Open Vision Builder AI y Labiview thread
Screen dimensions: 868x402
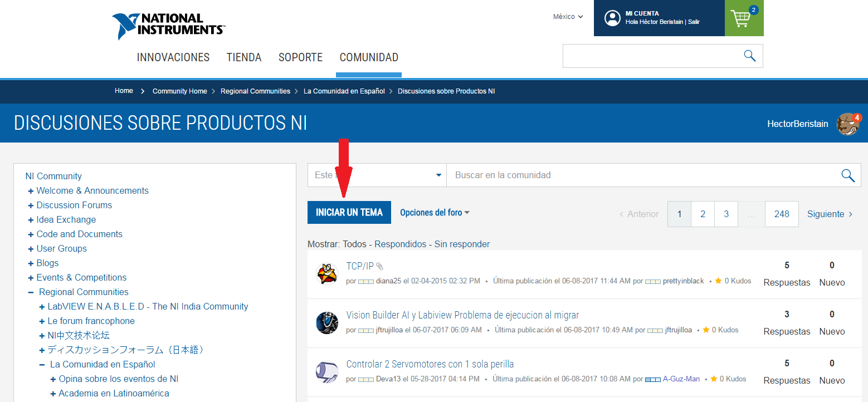(x=462, y=315)
